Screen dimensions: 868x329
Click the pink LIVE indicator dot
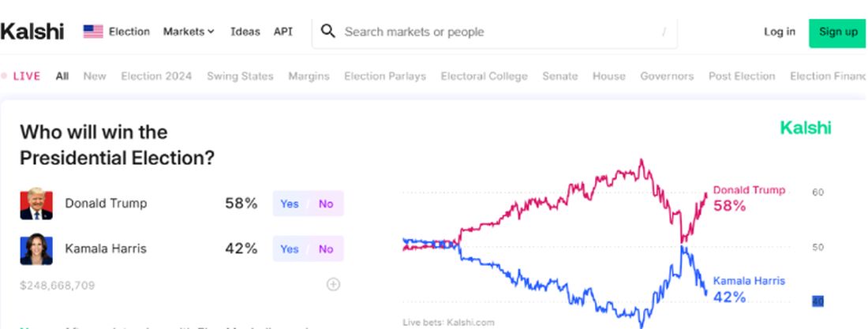4,76
